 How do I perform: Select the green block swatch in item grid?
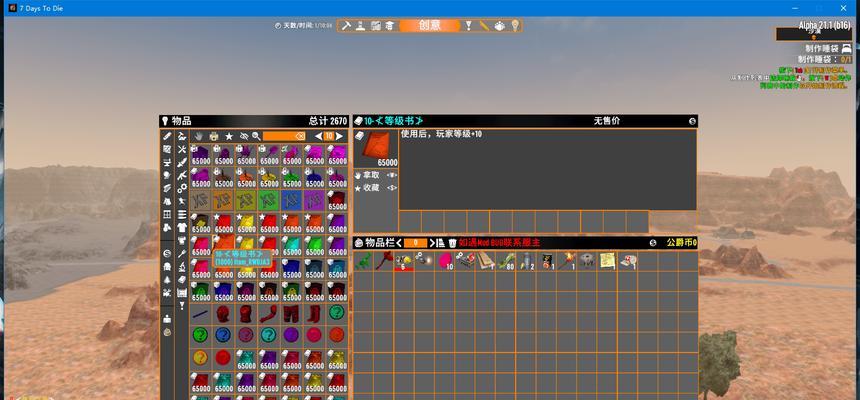(x=269, y=200)
